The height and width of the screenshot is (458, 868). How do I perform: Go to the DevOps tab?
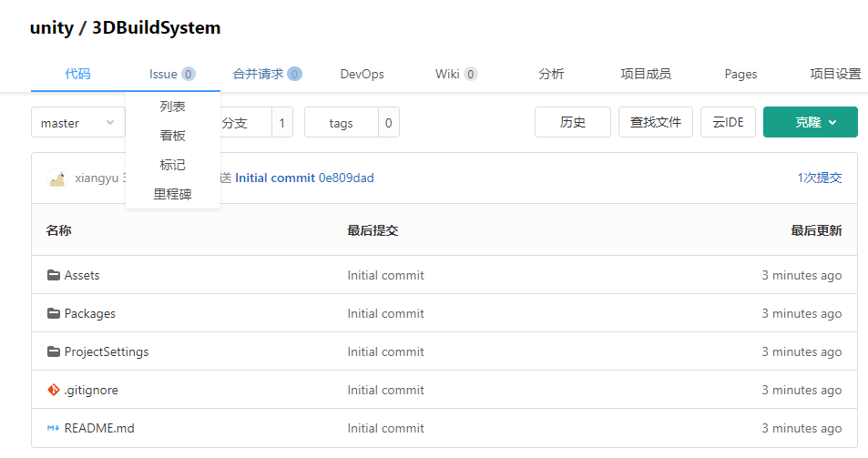362,74
